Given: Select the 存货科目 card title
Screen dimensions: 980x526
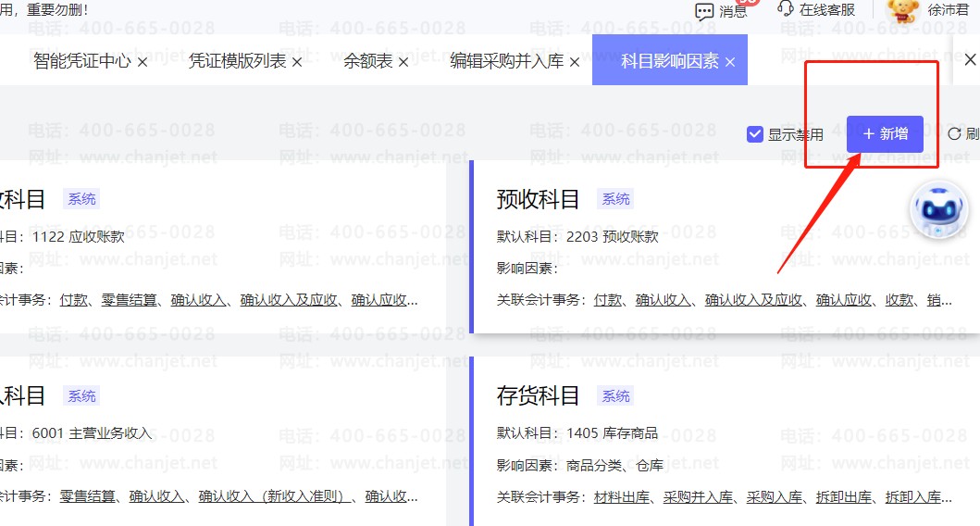Looking at the screenshot, I should [538, 396].
